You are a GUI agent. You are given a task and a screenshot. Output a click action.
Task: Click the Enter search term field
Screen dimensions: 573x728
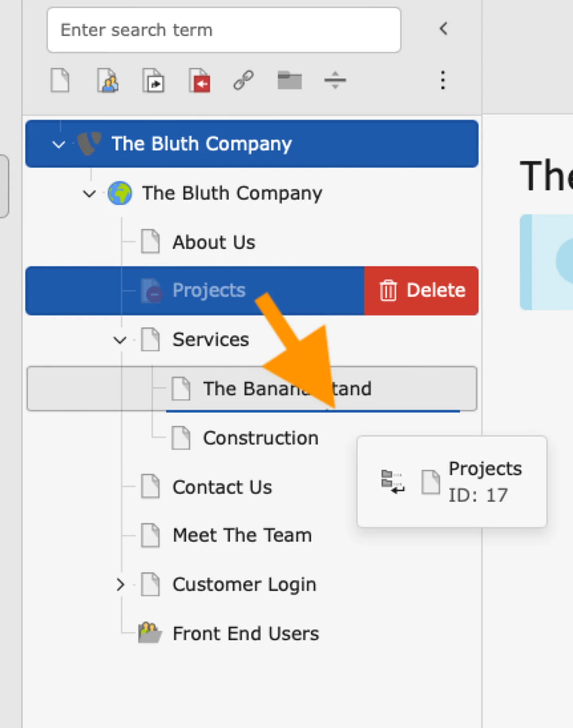(224, 30)
